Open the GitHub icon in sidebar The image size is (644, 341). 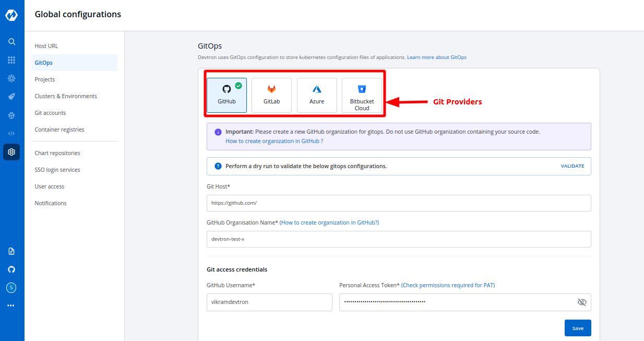pyautogui.click(x=11, y=269)
